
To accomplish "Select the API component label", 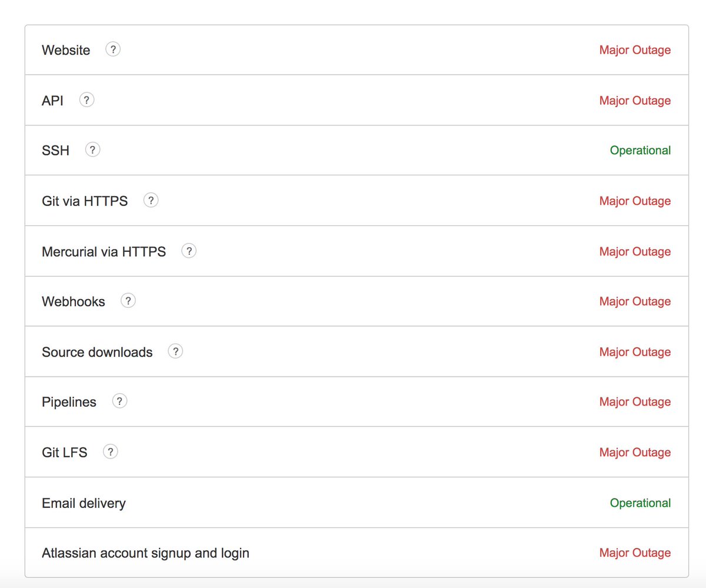I will 52,101.
